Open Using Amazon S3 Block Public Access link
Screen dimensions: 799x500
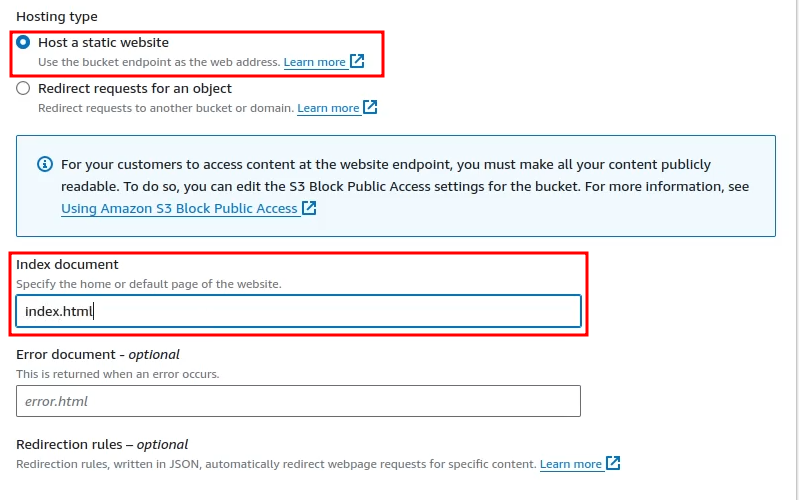coord(179,208)
